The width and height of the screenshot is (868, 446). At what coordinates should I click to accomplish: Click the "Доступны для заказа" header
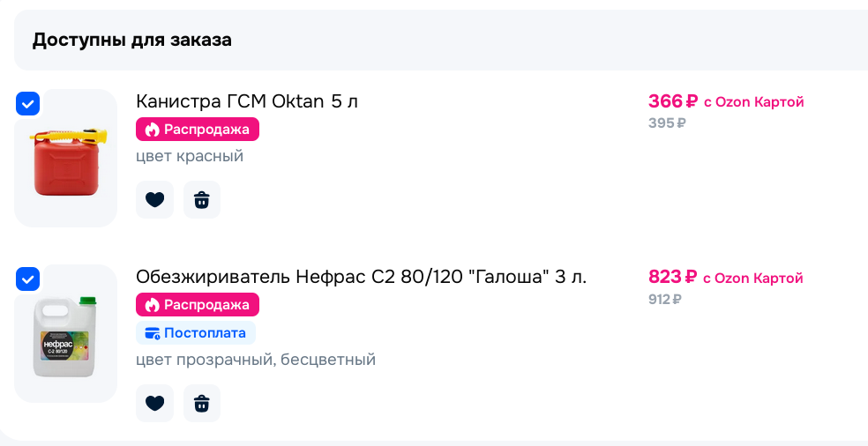pyautogui.click(x=132, y=40)
